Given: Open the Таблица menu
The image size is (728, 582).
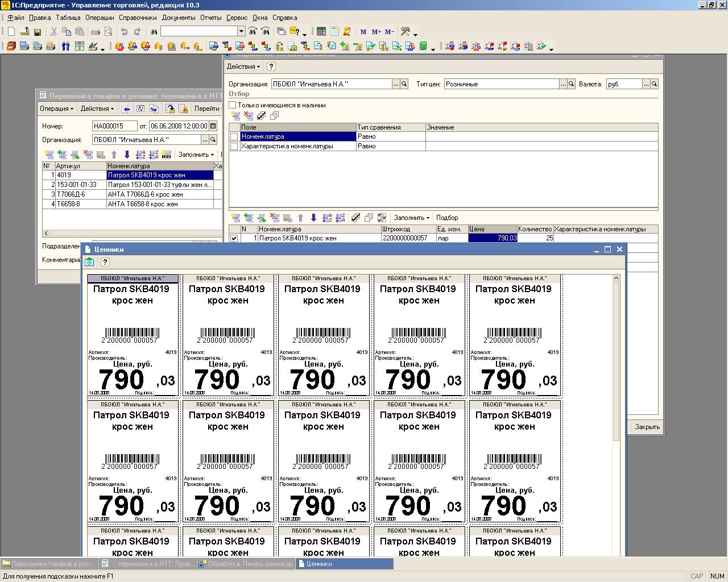Looking at the screenshot, I should 68,18.
